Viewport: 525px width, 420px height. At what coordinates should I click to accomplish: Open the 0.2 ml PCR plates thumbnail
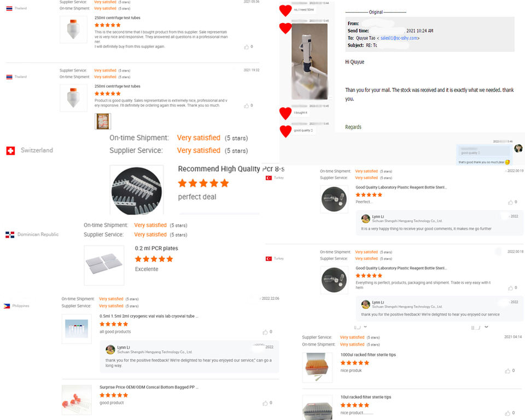pyautogui.click(x=104, y=265)
